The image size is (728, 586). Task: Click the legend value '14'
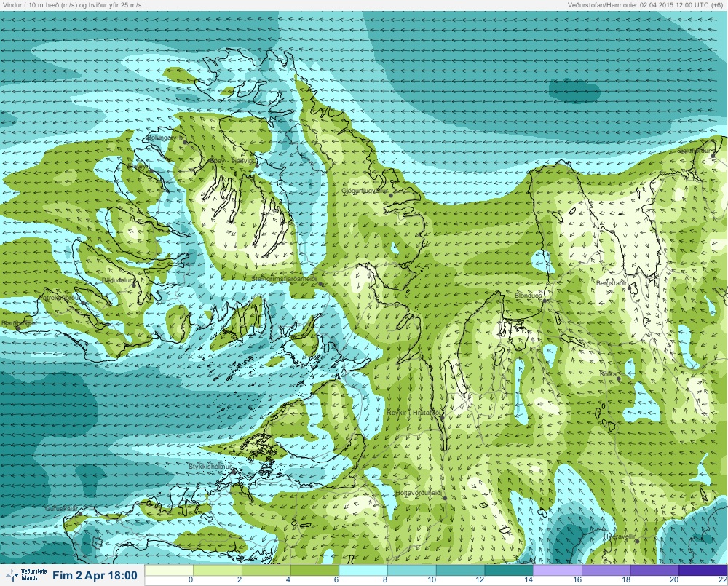pos(529,580)
